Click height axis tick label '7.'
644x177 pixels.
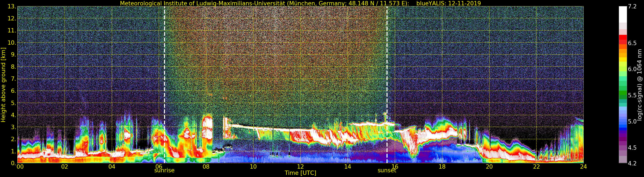click(x=13, y=79)
